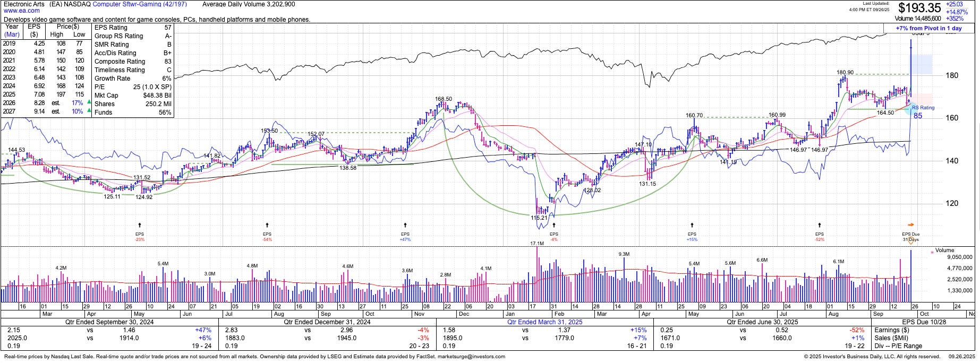Click the 'Qtr Ended September 30, 2024' header
The image size is (980, 363).
(x=109, y=322)
